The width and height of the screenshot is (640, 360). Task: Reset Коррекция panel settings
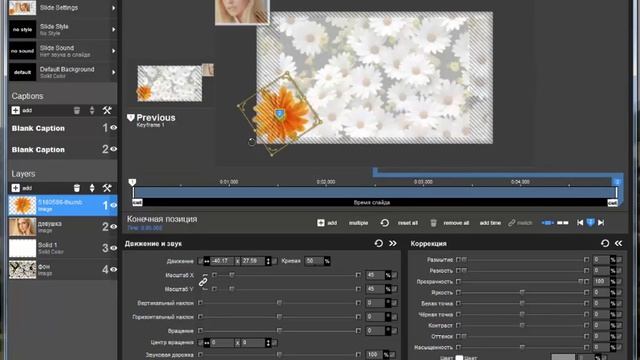(605, 243)
